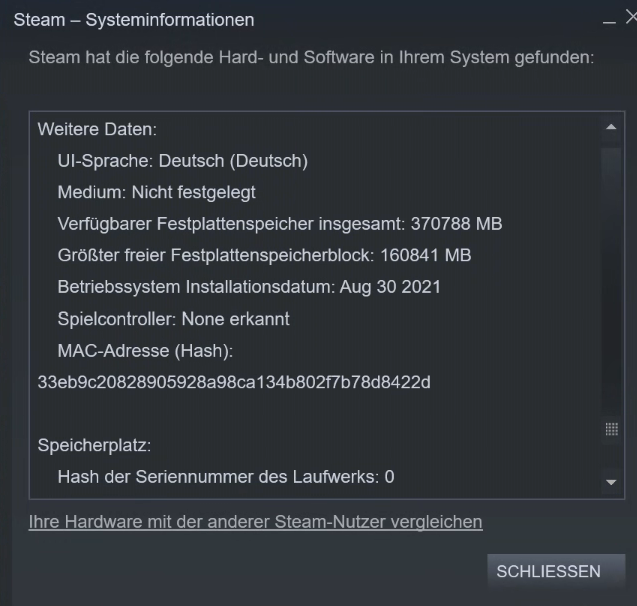637x606 pixels.
Task: Click the 'MAC-Adresse (Hash):' label
Action: (145, 351)
